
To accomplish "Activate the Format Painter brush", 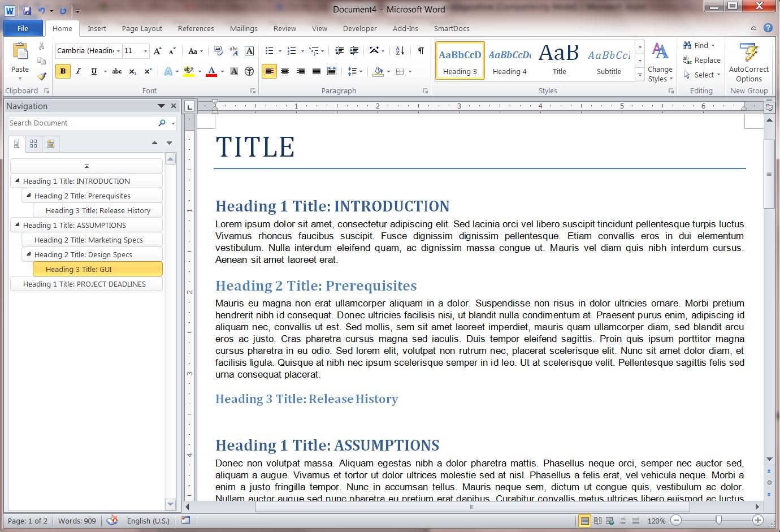I will 41,76.
